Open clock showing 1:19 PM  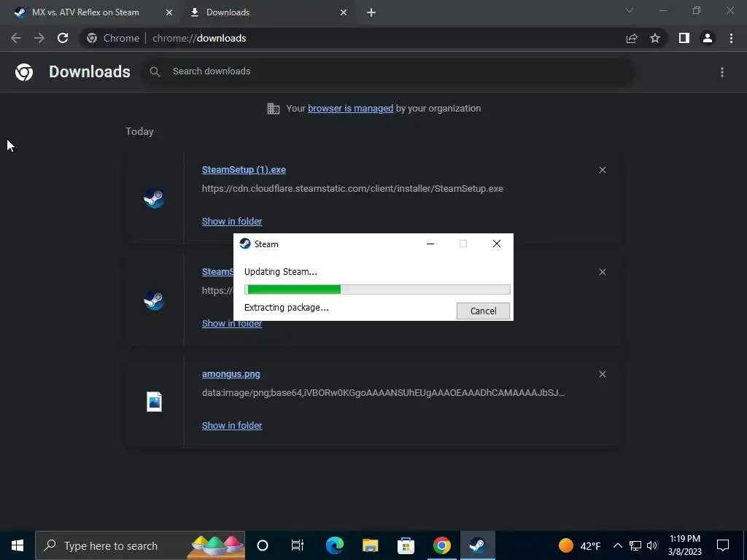[684, 545]
